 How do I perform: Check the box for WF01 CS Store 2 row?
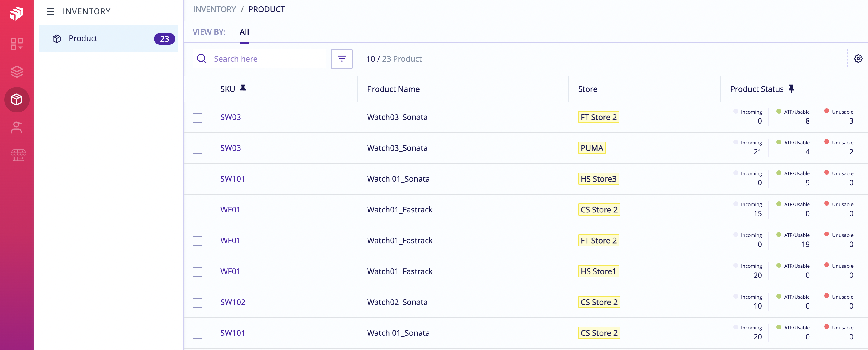198,210
